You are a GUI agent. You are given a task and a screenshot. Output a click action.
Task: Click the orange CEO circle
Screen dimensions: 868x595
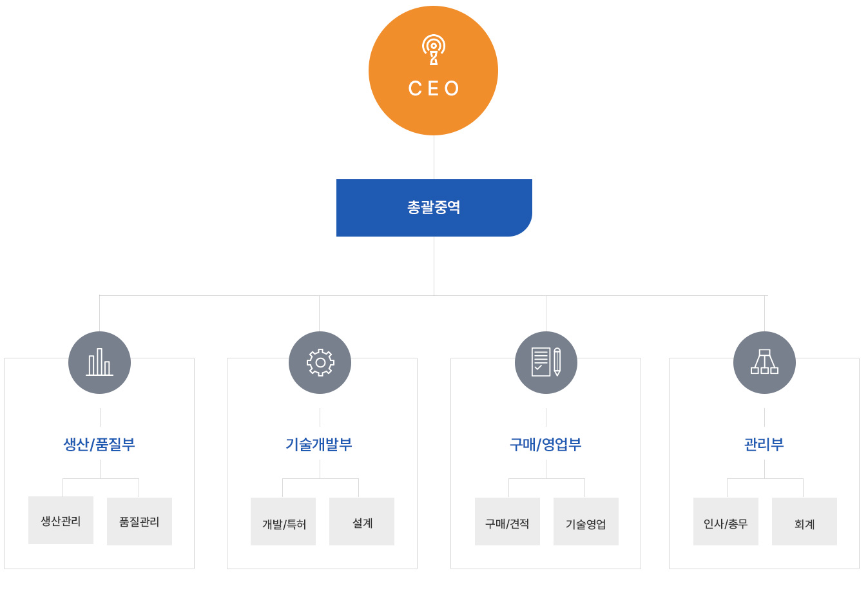[433, 70]
